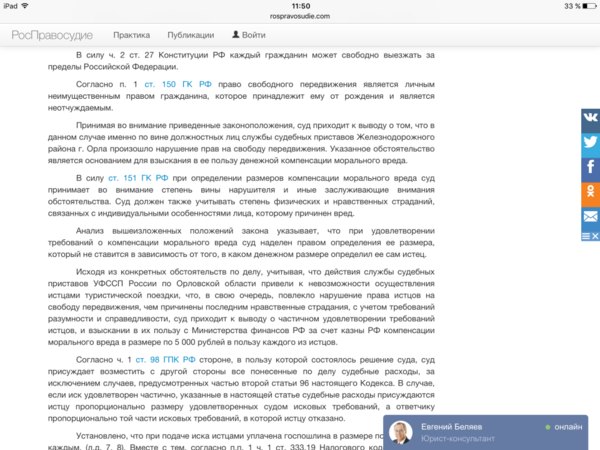Viewport: 600px width, 450px height.
Task: Open the Практика menu item
Action: (x=132, y=35)
